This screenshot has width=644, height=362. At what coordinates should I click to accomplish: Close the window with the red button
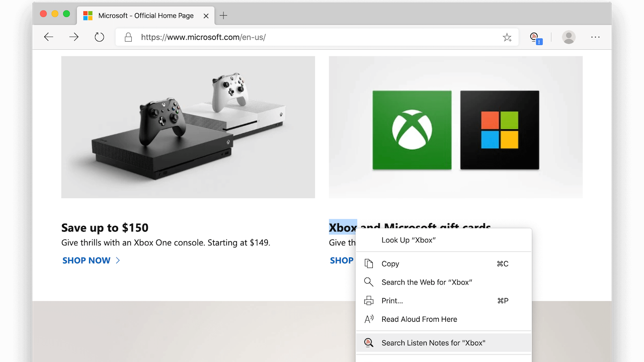point(43,14)
